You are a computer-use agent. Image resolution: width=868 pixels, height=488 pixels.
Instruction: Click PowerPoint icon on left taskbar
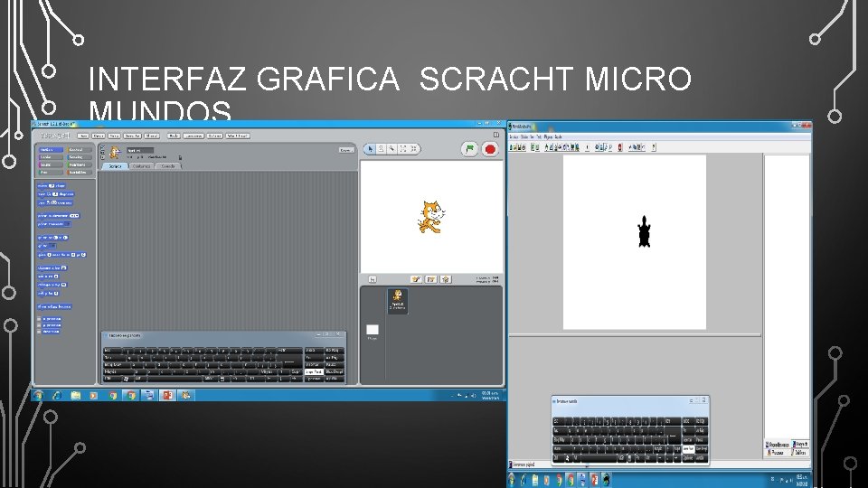(167, 395)
